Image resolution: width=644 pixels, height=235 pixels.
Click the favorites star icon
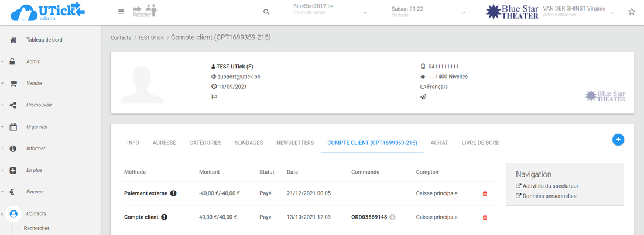click(x=632, y=12)
